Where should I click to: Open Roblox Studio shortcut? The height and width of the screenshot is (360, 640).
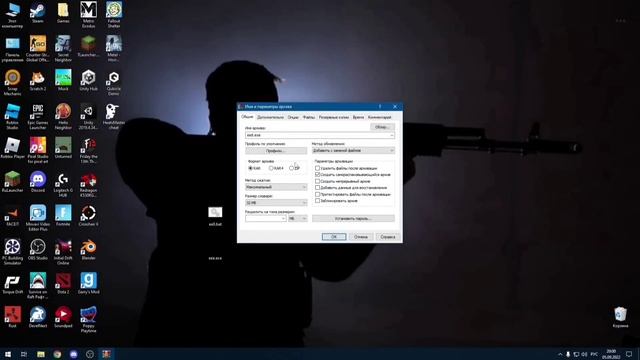click(12, 117)
